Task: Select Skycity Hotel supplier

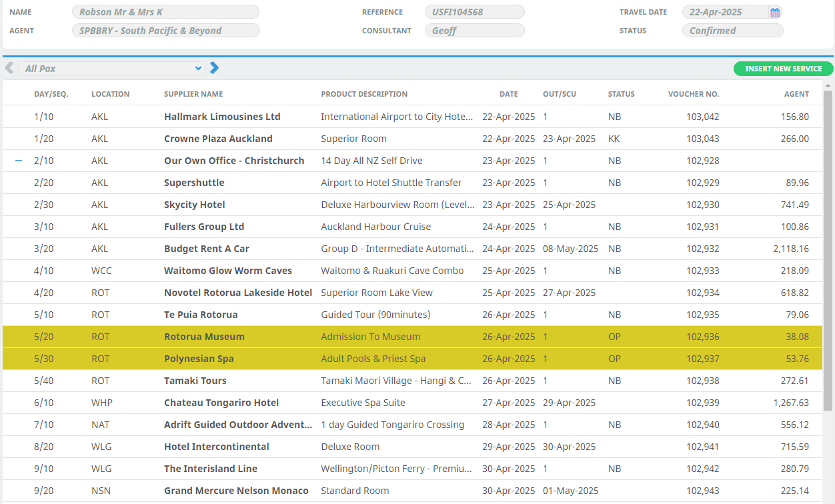Action: (x=194, y=205)
